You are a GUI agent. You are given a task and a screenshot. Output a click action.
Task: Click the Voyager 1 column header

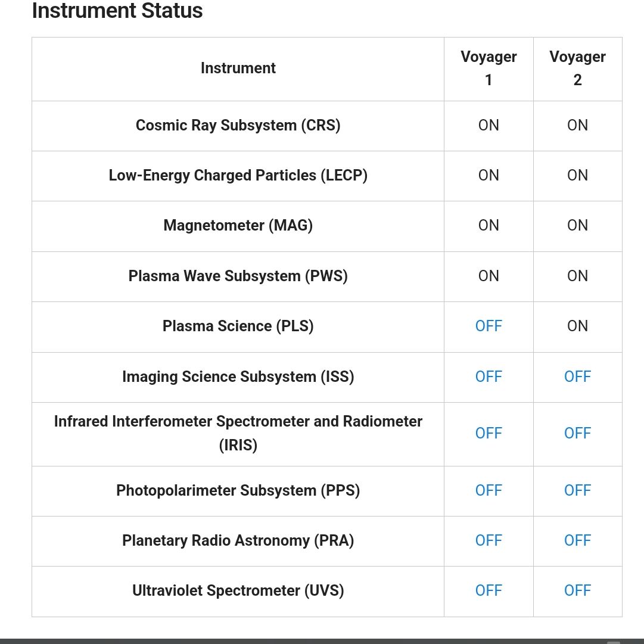click(489, 68)
